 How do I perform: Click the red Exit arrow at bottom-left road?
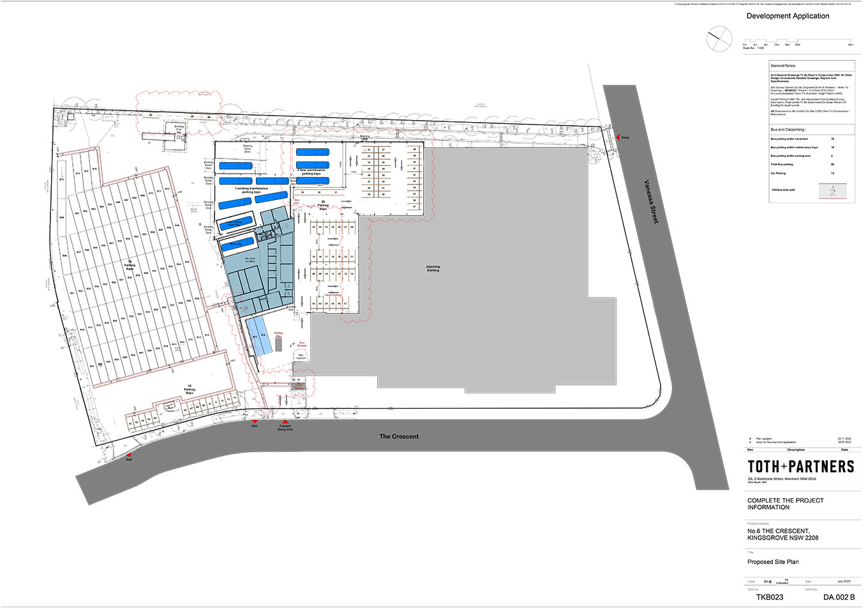pos(128,455)
